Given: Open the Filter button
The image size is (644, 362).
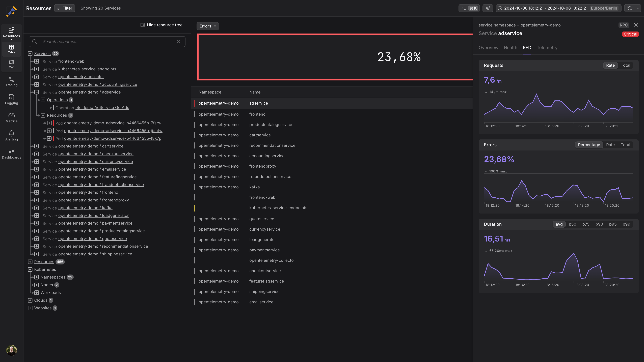Looking at the screenshot, I should (65, 8).
